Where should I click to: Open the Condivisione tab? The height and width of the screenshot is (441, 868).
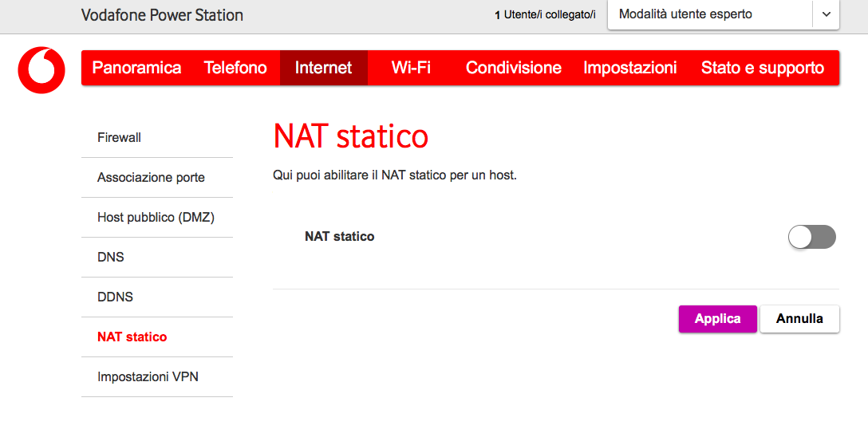pyautogui.click(x=513, y=68)
